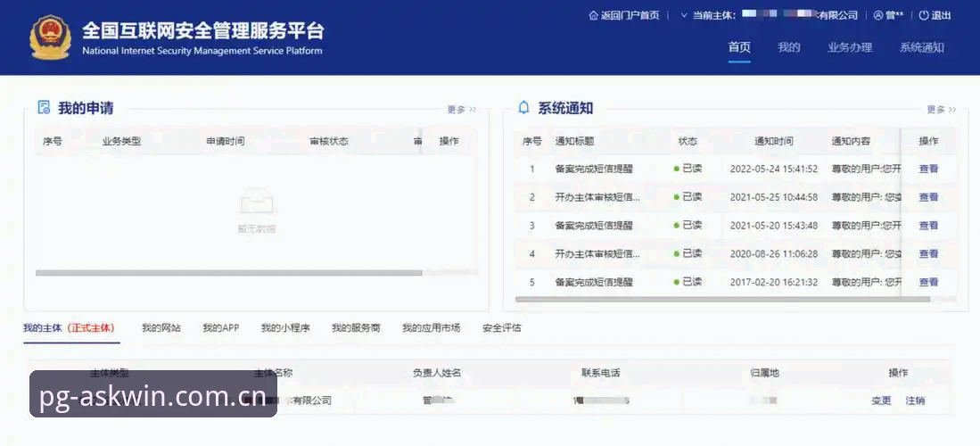
Task: Click 开办主体审核短信 title in row 4
Action: pos(597,254)
